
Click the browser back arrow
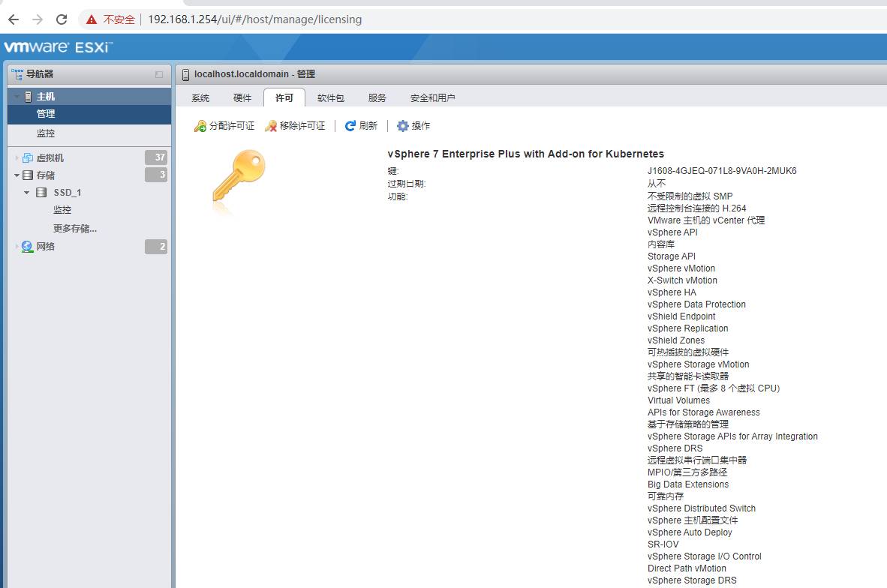[14, 19]
